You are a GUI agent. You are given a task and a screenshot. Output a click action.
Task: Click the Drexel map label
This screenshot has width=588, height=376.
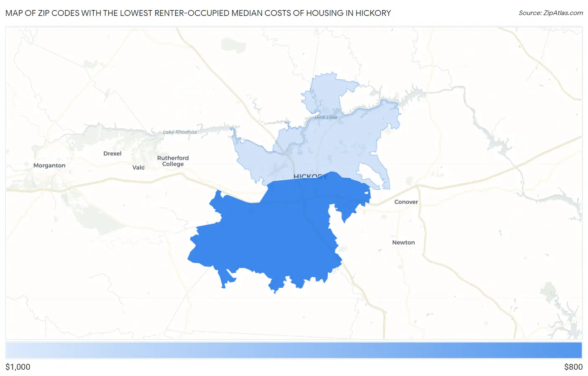112,153
